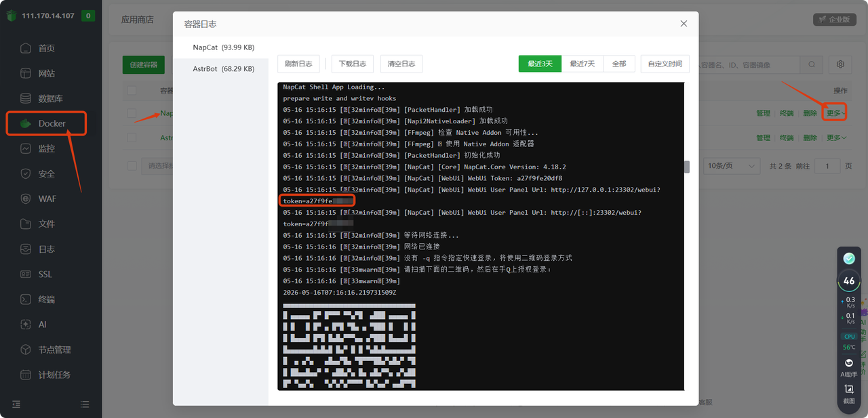Click the 截图 screenshot tool icon
The image size is (868, 418).
tap(849, 393)
